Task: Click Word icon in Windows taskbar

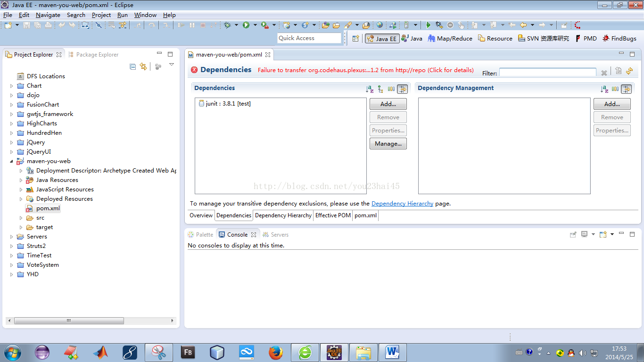Action: (x=392, y=352)
